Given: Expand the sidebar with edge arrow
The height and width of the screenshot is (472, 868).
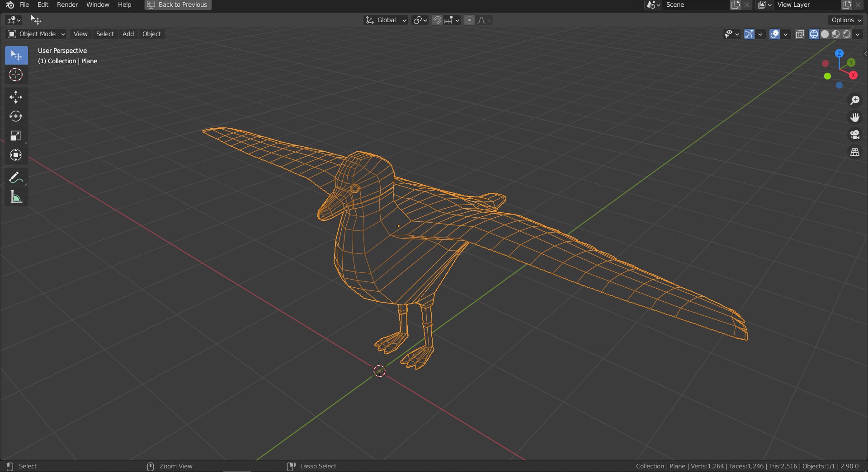Looking at the screenshot, I should pos(865,53).
